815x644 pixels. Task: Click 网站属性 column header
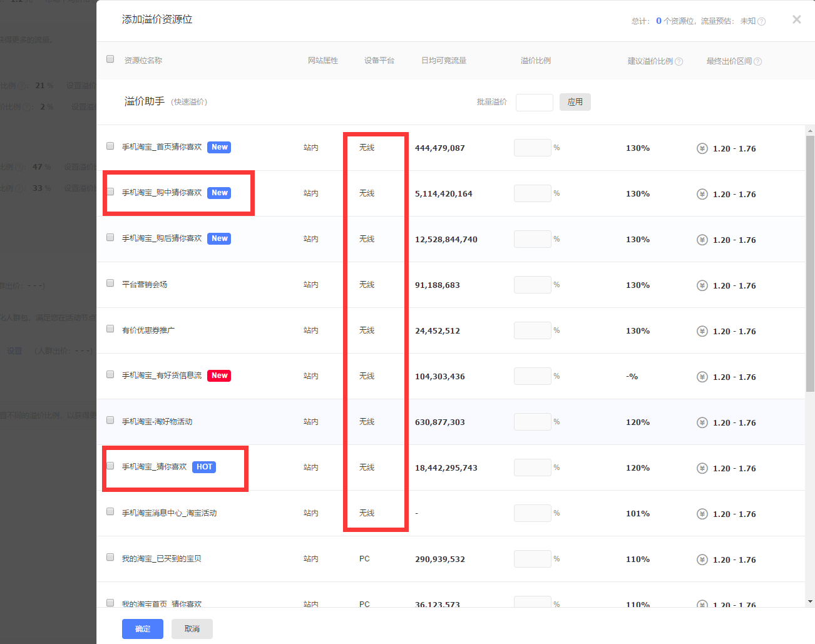click(323, 61)
